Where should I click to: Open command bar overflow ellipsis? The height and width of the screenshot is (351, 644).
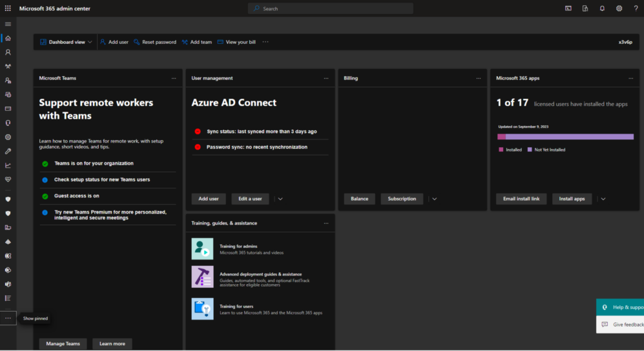[x=265, y=42]
